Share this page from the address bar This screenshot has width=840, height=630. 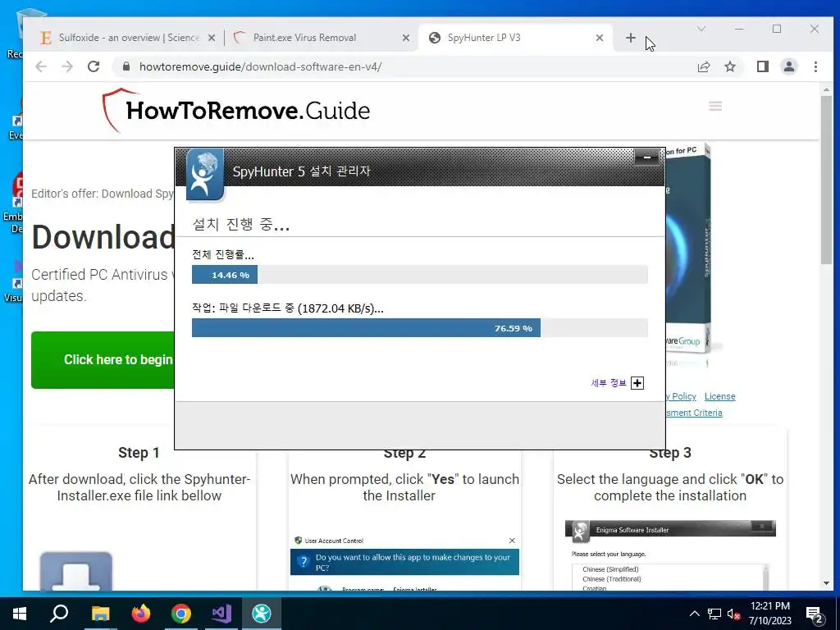pyautogui.click(x=704, y=66)
